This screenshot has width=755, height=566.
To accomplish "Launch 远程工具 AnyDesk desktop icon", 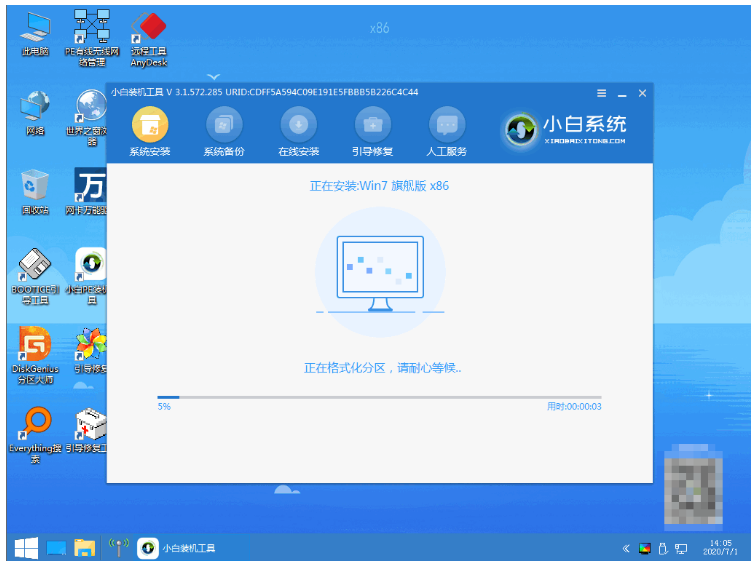I will pyautogui.click(x=149, y=39).
